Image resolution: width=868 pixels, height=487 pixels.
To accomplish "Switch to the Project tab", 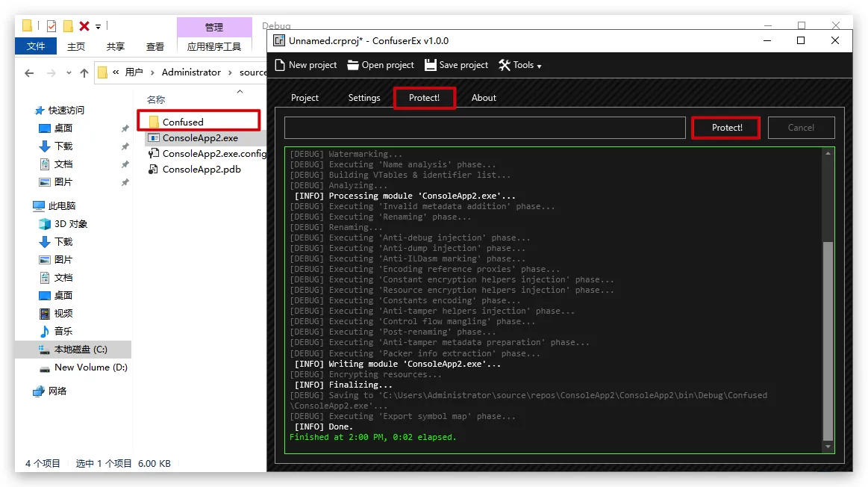I will (x=305, y=98).
